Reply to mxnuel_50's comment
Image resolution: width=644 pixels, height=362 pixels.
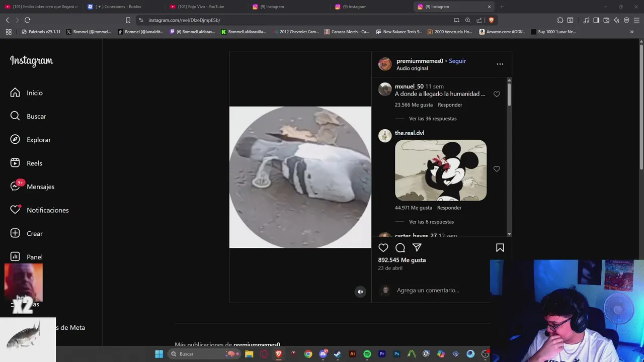450,105
